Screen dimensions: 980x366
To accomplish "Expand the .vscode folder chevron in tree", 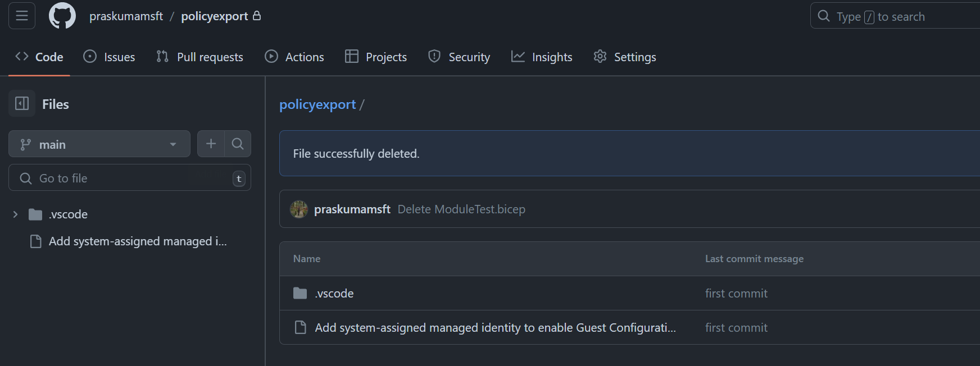I will tap(15, 214).
